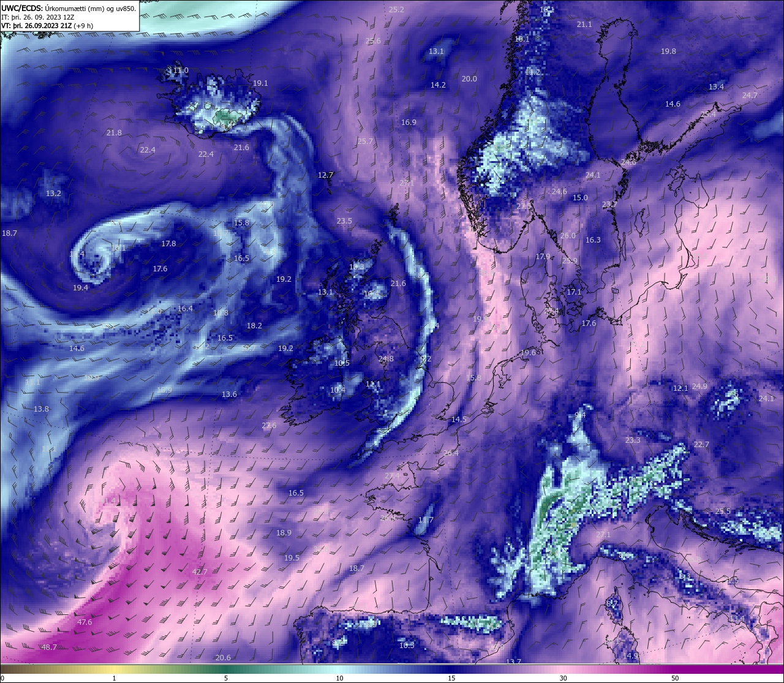Click the 11.7 value on the map
The height and width of the screenshot is (683, 784).
(x=426, y=519)
